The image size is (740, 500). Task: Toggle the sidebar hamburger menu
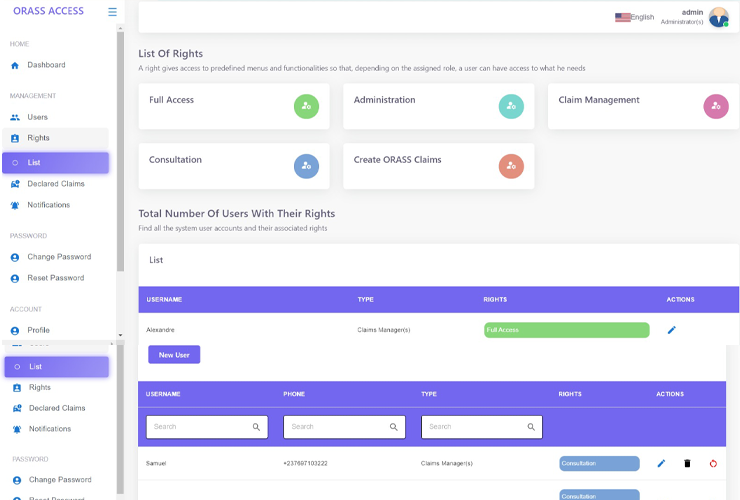[112, 12]
